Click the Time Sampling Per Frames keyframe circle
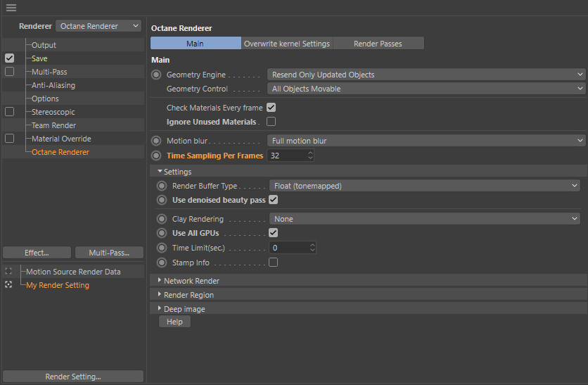Screen dimensions: 588x385 tap(156, 156)
